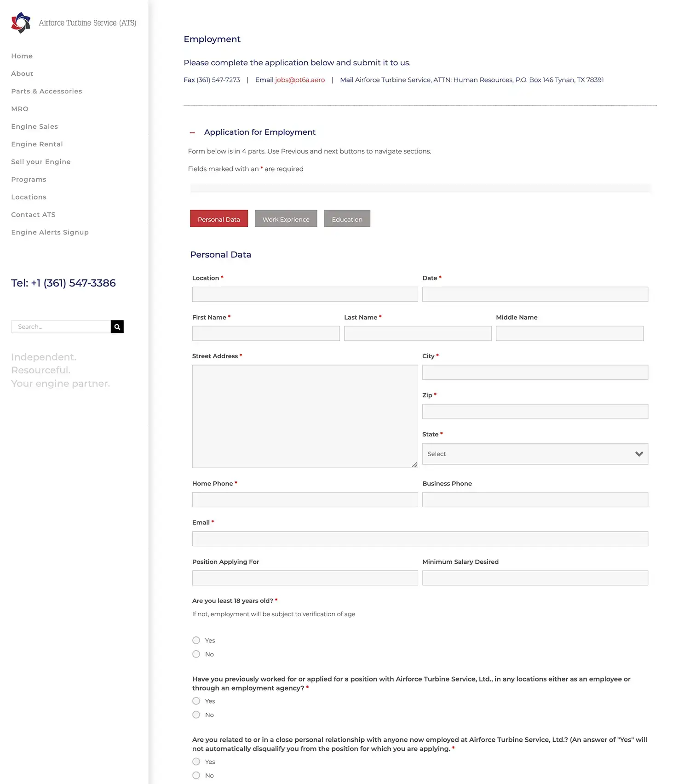Screen dimensions: 690x784
Task: Click the Email input field
Action: [420, 539]
